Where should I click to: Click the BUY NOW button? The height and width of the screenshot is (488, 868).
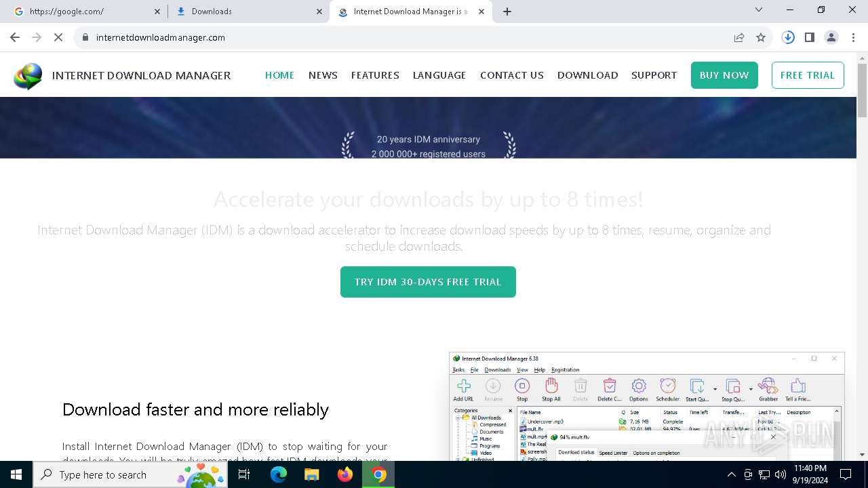724,75
